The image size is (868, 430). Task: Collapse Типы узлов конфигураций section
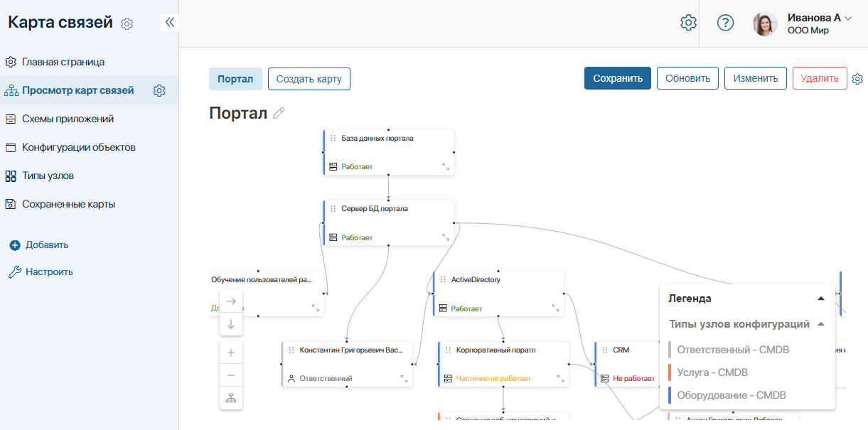[x=821, y=324]
